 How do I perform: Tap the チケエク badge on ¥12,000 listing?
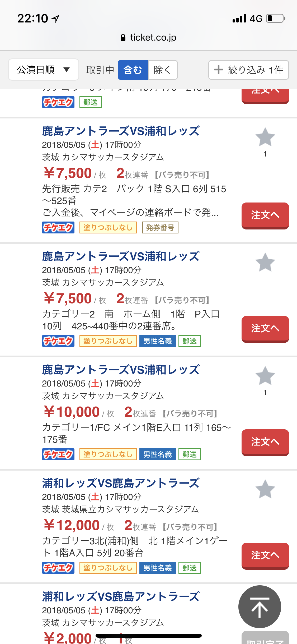(58, 568)
